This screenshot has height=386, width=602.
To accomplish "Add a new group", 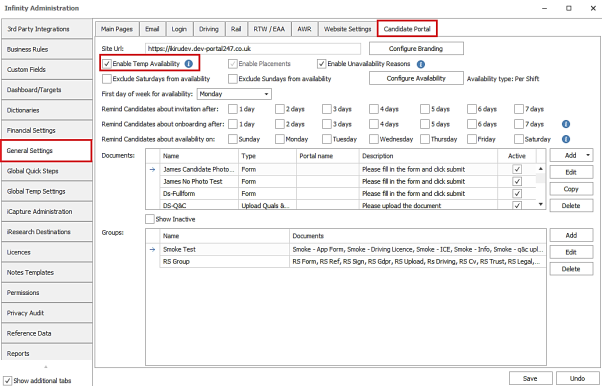I will pyautogui.click(x=571, y=235).
